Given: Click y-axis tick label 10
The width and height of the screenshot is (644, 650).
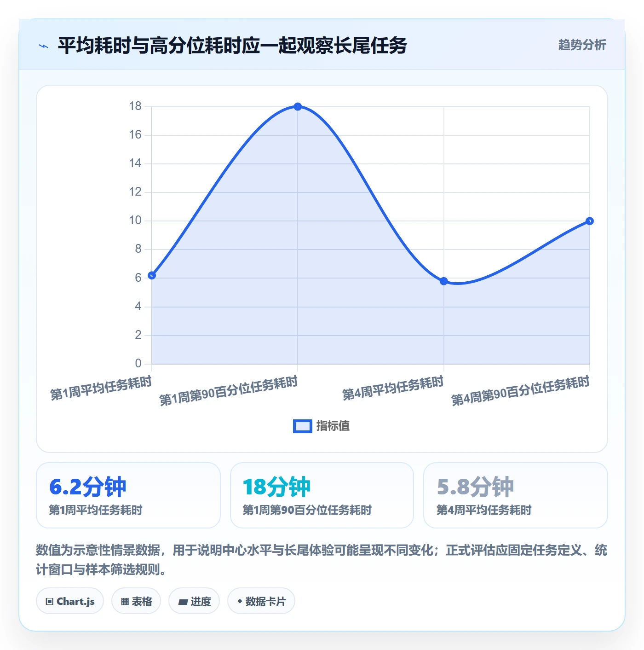Looking at the screenshot, I should tap(135, 221).
